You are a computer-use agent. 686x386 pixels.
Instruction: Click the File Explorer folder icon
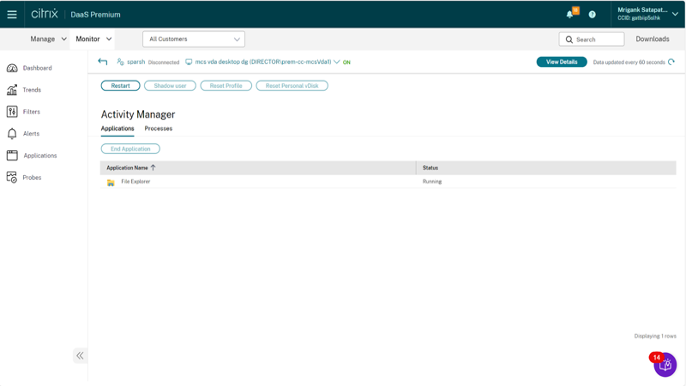tap(111, 182)
